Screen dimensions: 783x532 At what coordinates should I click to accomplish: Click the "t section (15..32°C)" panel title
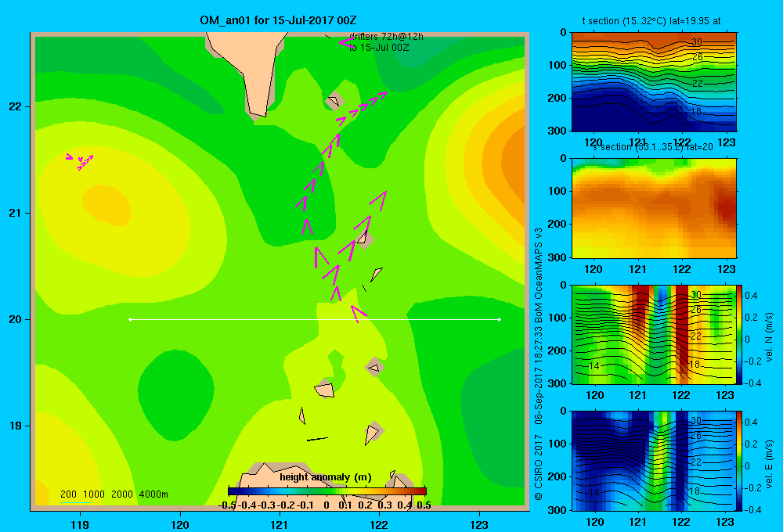click(x=651, y=21)
